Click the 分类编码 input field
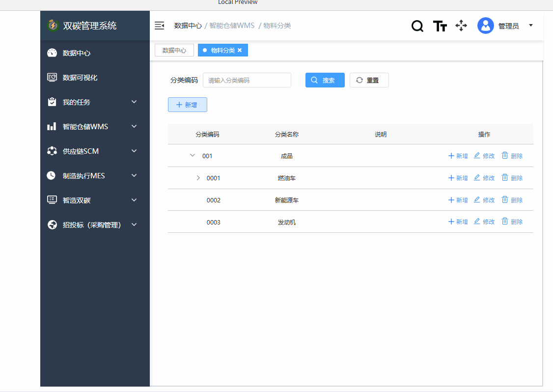The image size is (553, 392). [x=247, y=80]
